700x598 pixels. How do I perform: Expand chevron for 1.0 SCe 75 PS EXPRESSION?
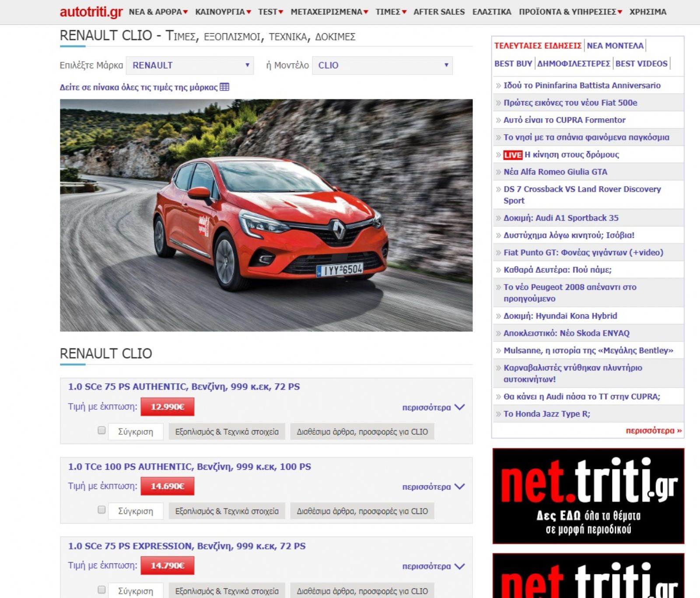tap(459, 566)
